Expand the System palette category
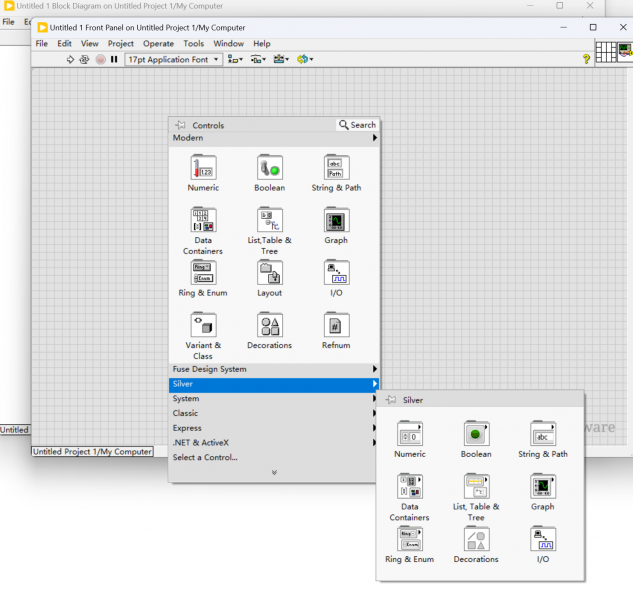 (x=272, y=399)
